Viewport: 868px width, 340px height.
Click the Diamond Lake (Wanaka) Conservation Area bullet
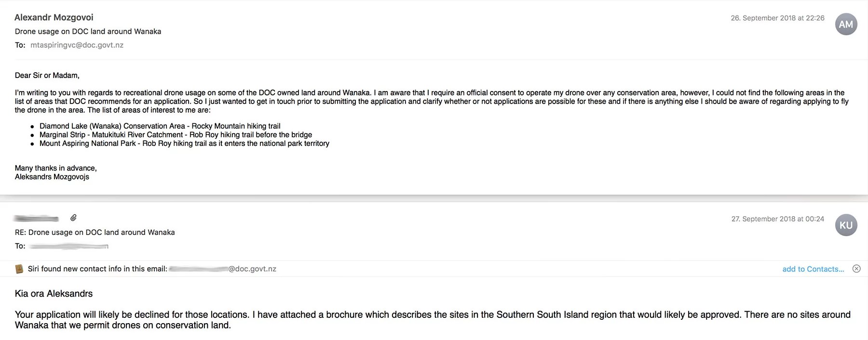[x=160, y=126]
